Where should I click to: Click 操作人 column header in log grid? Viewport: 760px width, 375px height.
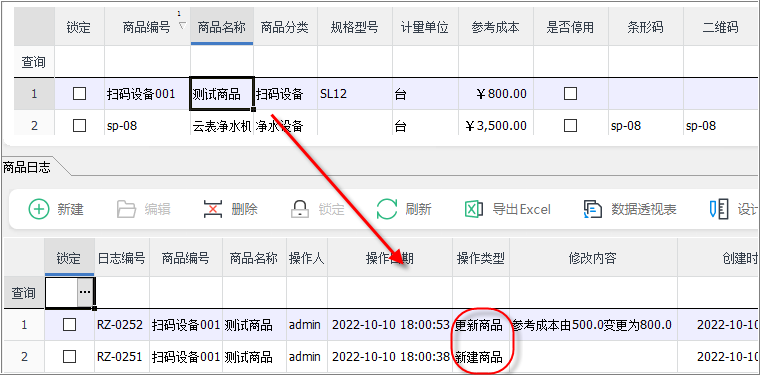pyautogui.click(x=306, y=258)
